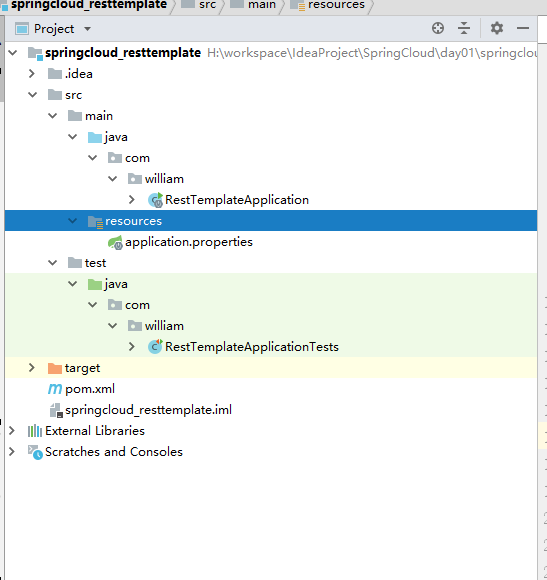Collapse the green java test folder
The image size is (547, 580).
(x=72, y=284)
